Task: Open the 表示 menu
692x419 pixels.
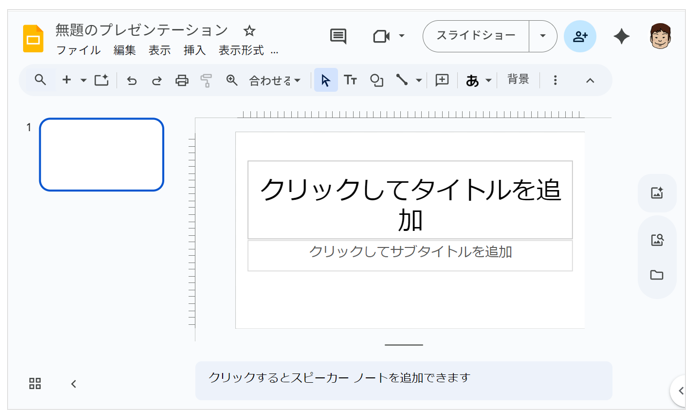Action: [159, 50]
